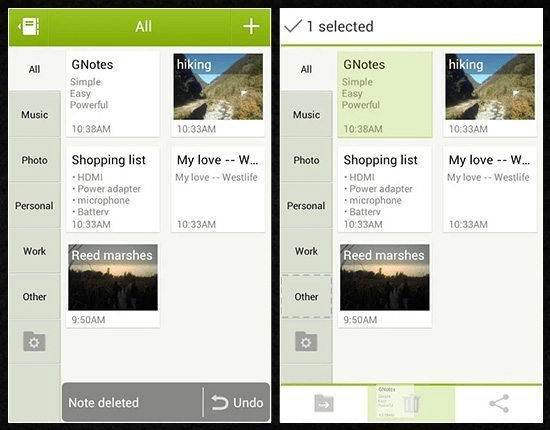This screenshot has width=550, height=430.
Task: Select the Personal tab in right screen
Action: click(x=306, y=206)
